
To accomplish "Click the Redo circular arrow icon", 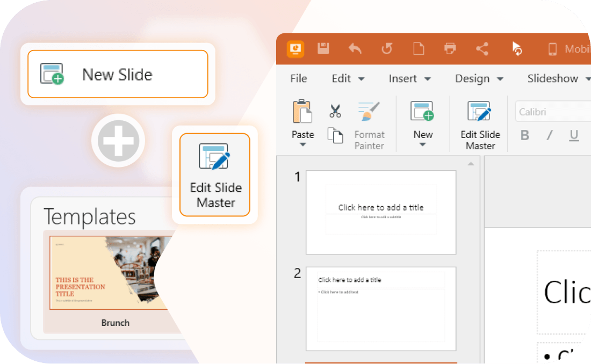I will point(386,49).
